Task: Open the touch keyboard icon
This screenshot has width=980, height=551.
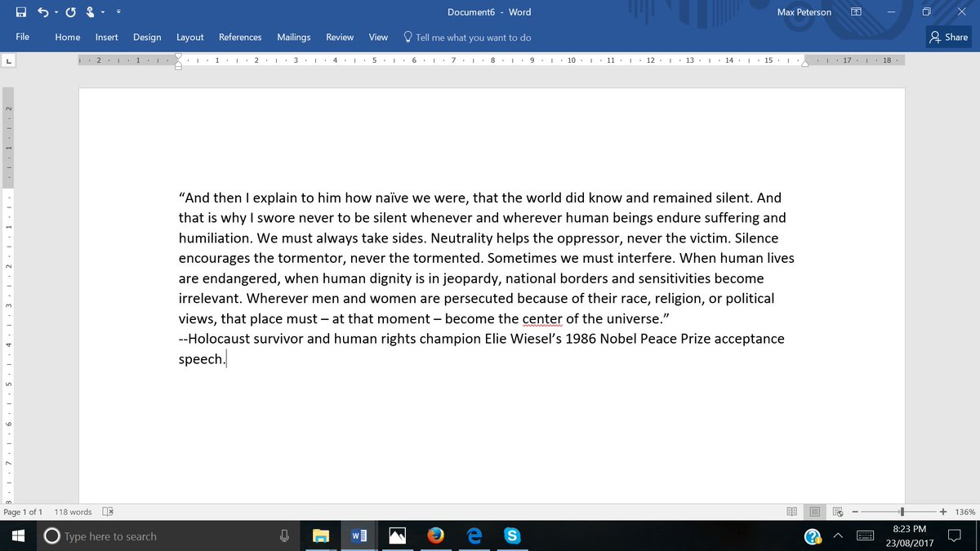Action: pos(866,536)
